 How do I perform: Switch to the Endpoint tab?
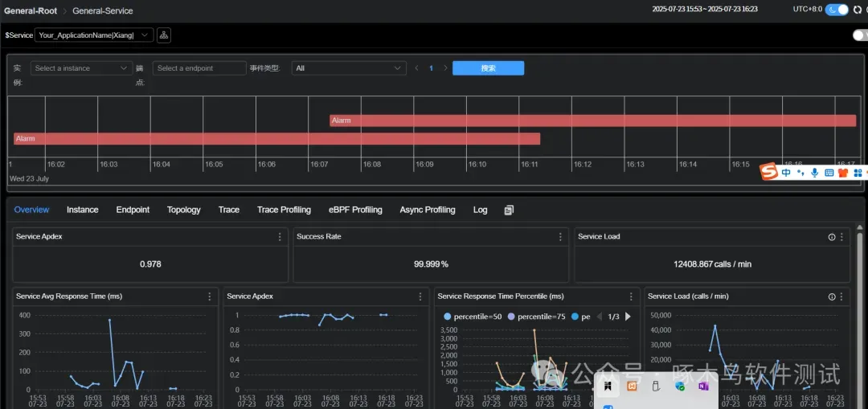[x=133, y=210]
